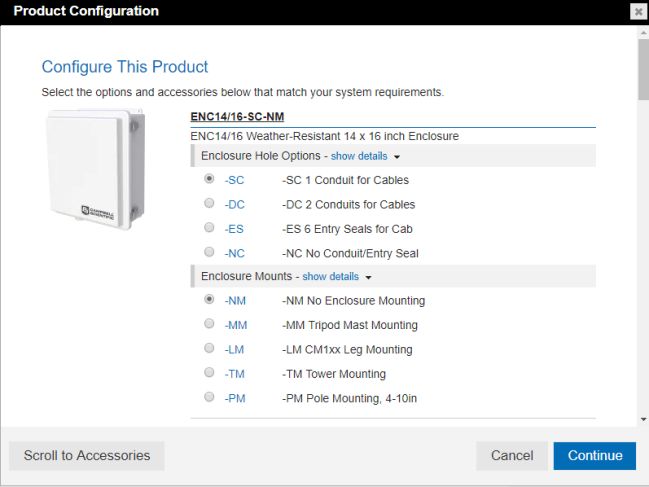Select the -PM Pole Mounting radio button
This screenshot has width=649, height=487.
[x=209, y=397]
